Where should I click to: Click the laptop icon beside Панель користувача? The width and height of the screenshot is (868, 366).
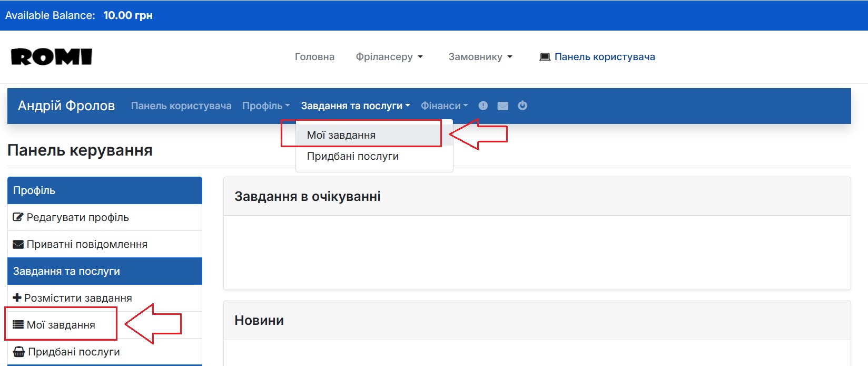pos(545,57)
